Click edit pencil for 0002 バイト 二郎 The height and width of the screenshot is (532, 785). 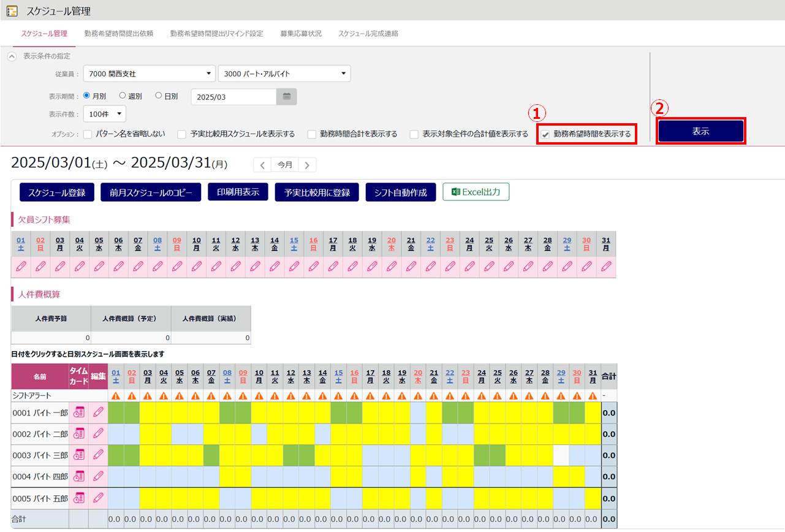[x=98, y=434]
